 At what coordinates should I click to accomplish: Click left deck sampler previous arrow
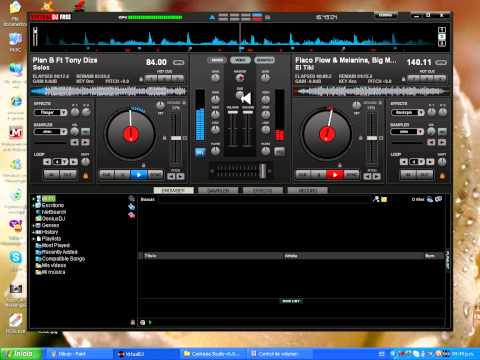[74, 143]
